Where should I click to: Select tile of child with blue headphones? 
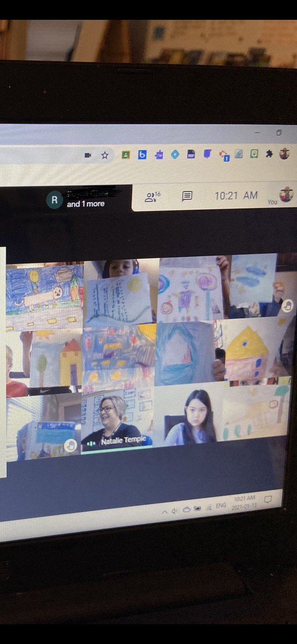tap(121, 292)
